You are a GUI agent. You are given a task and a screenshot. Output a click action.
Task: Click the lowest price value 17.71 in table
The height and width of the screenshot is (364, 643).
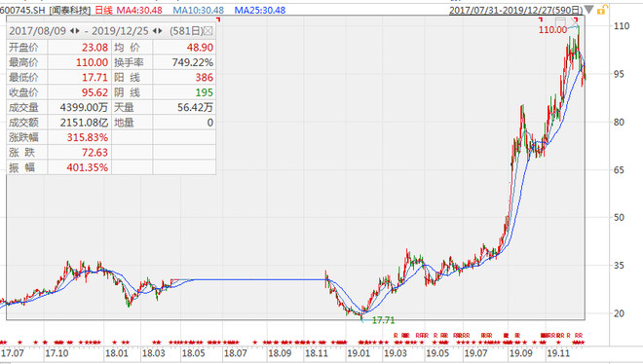click(95, 78)
